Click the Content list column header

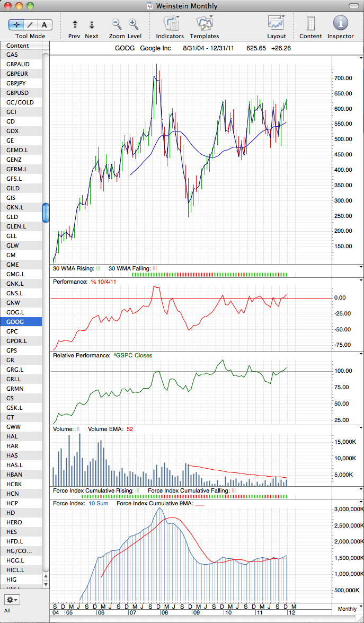coord(21,45)
